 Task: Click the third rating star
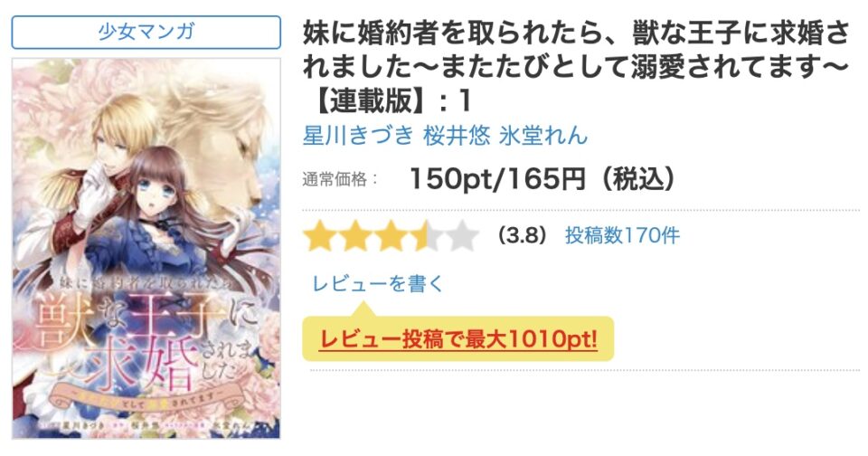(x=391, y=235)
